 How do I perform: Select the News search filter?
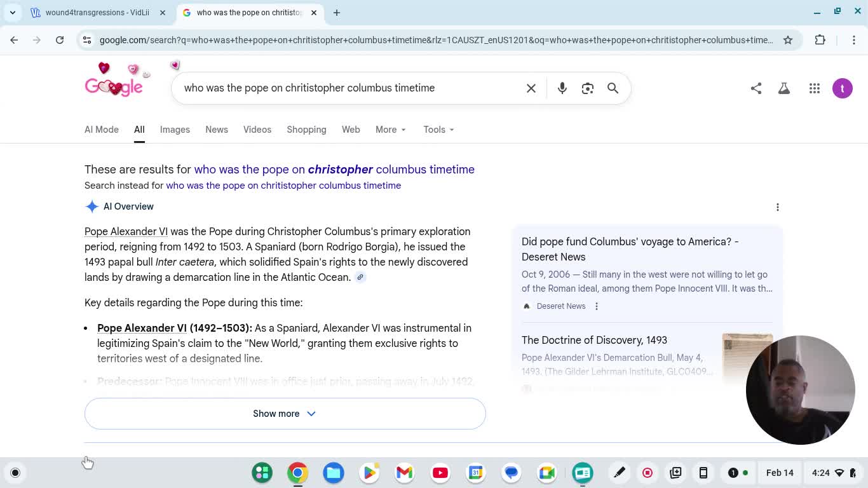216,130
